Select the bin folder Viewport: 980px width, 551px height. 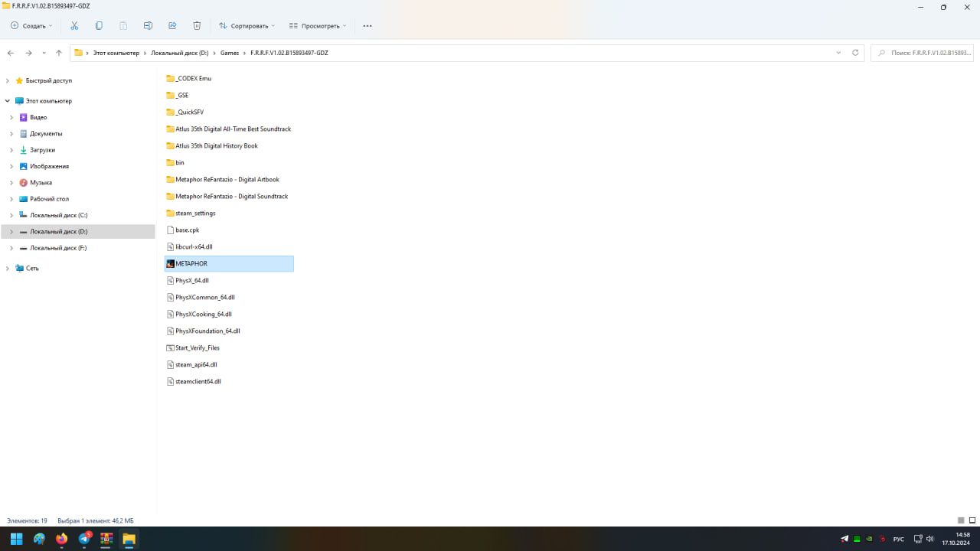pos(175,162)
